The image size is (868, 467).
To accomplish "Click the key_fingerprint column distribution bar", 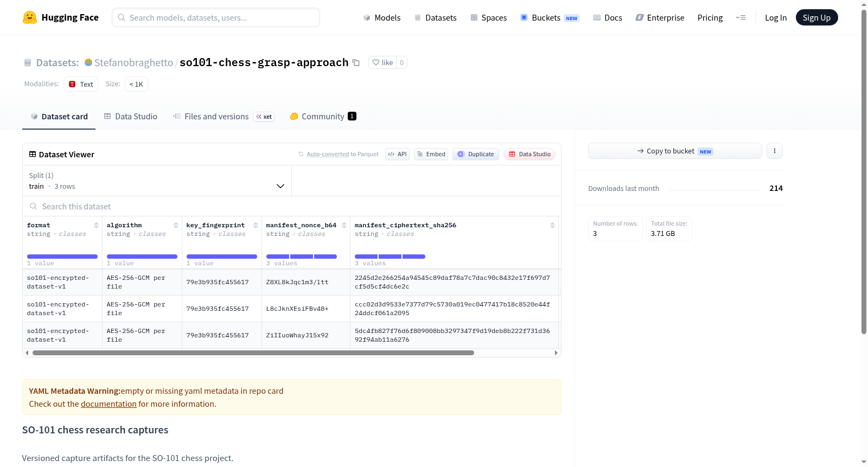I will click(x=222, y=257).
